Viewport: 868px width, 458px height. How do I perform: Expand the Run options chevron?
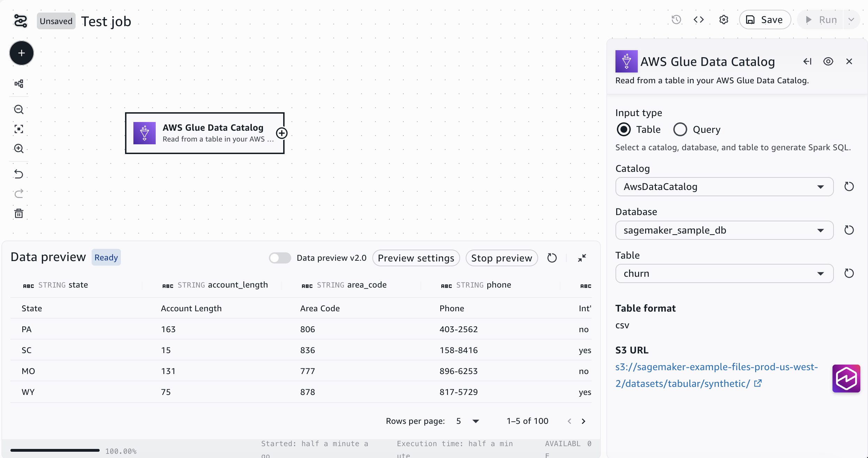pos(851,20)
